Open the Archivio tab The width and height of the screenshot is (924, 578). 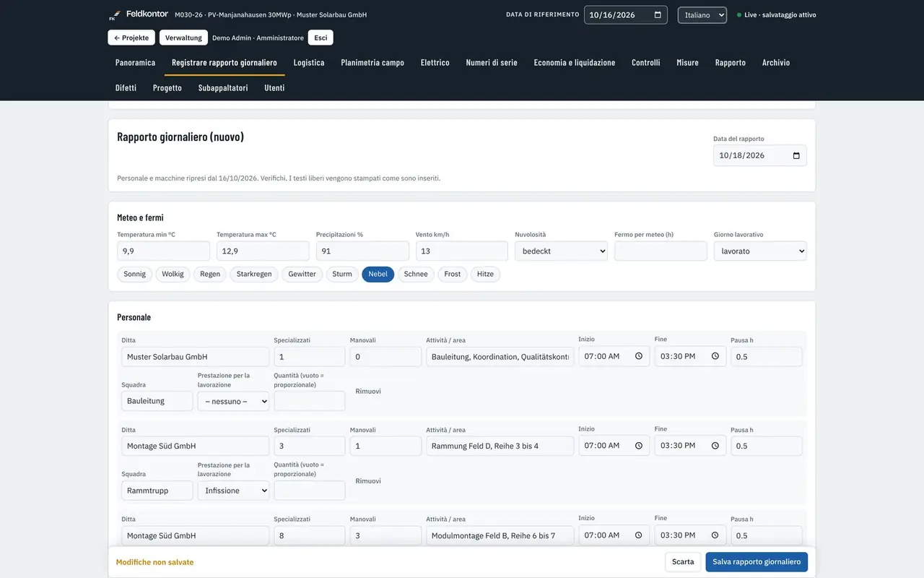(x=776, y=63)
